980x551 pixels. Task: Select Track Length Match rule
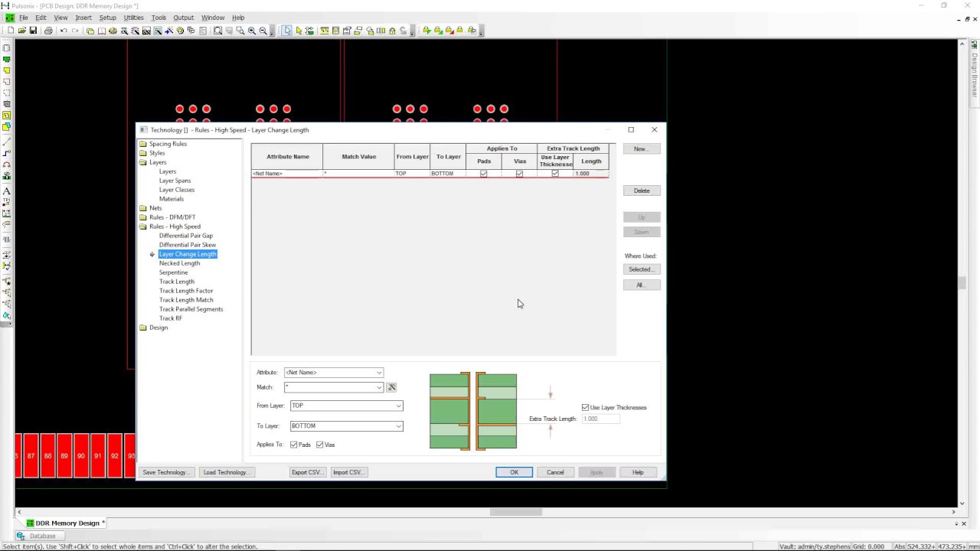[186, 300]
